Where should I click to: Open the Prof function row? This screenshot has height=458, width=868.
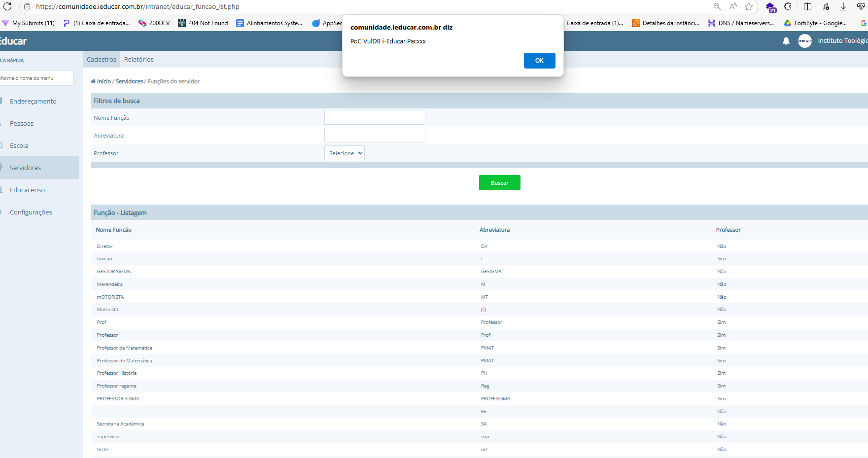(102, 322)
